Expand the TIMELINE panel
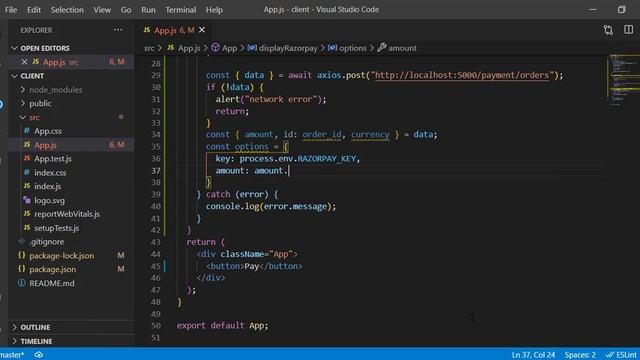This screenshot has width=640, height=360. tap(36, 341)
